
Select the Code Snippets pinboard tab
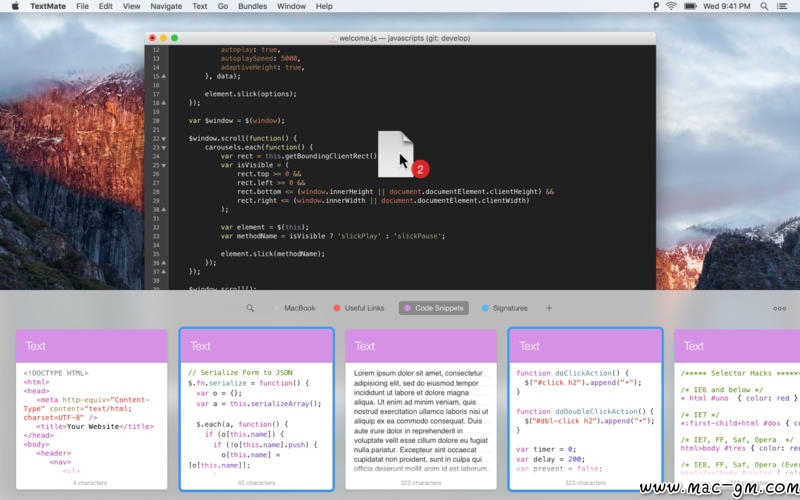pos(434,308)
